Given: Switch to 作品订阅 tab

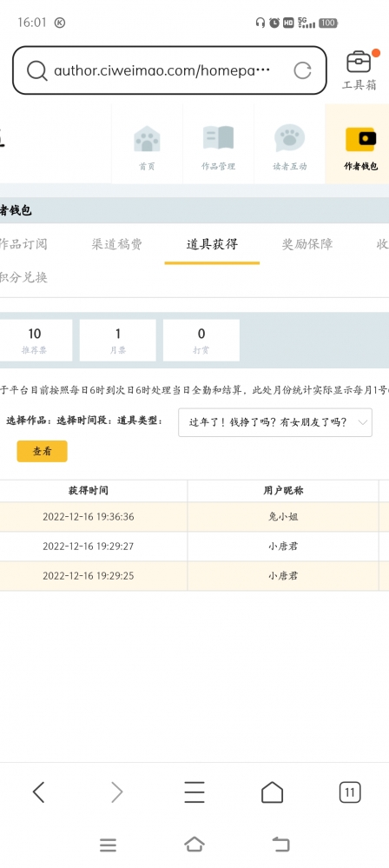Looking at the screenshot, I should [x=23, y=244].
